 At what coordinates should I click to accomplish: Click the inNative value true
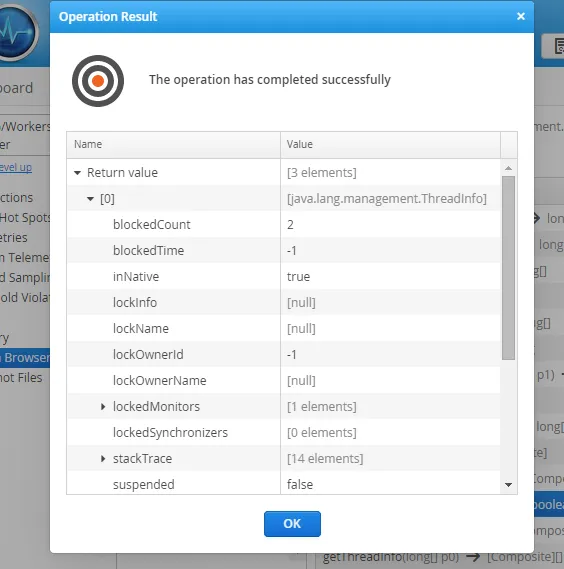[x=298, y=277]
